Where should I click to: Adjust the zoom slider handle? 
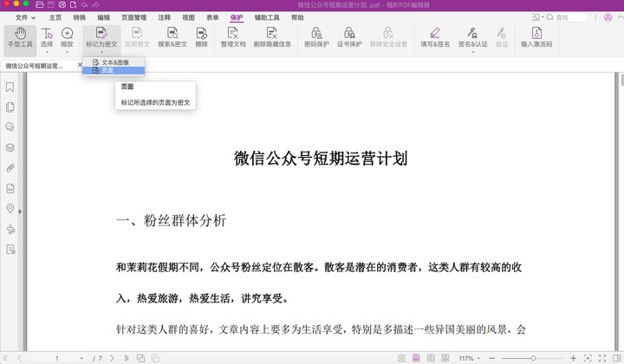tap(533, 358)
